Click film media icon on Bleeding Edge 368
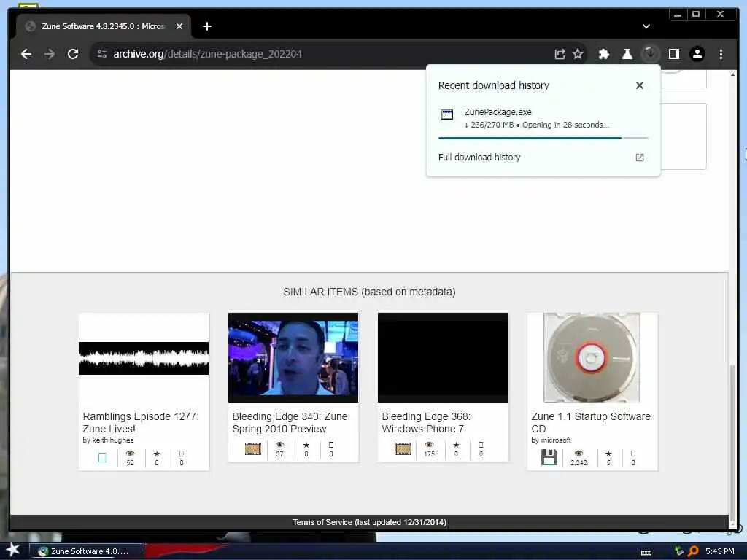Image resolution: width=747 pixels, height=560 pixels. click(x=403, y=448)
